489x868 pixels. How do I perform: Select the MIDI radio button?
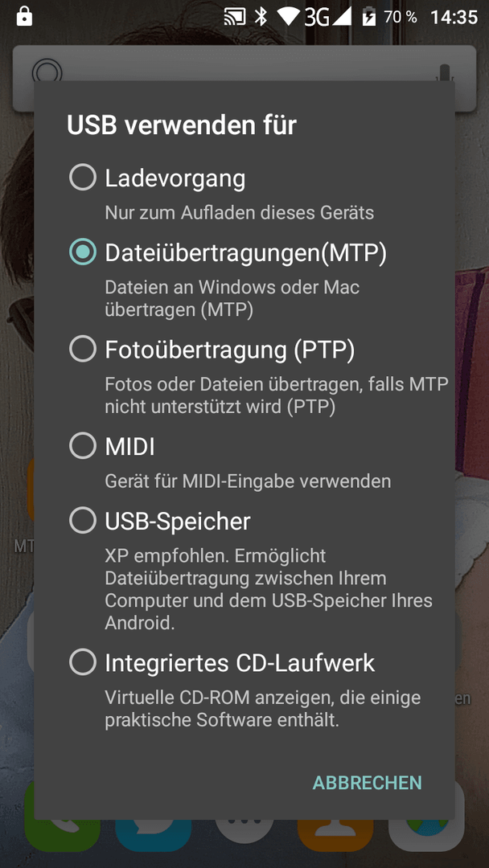tap(83, 446)
